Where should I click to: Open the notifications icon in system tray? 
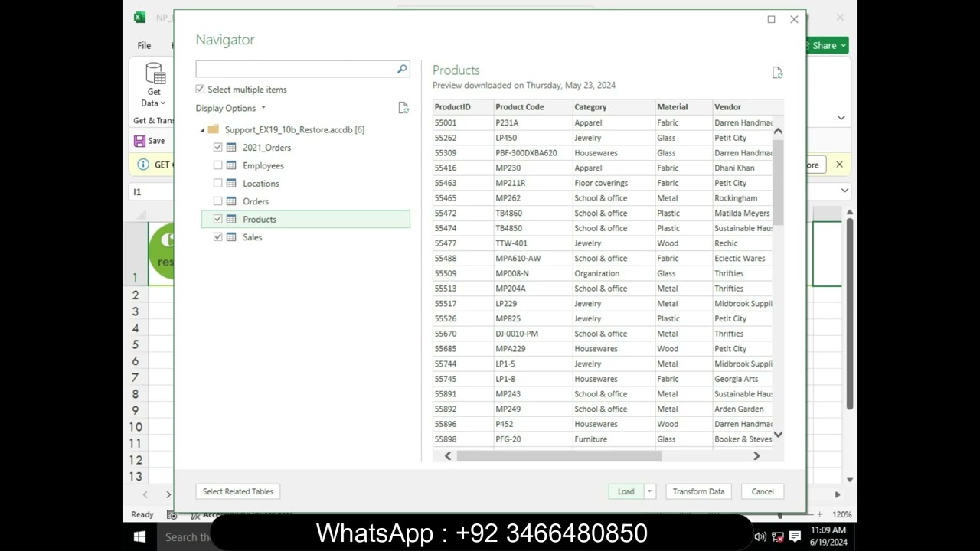tap(795, 536)
